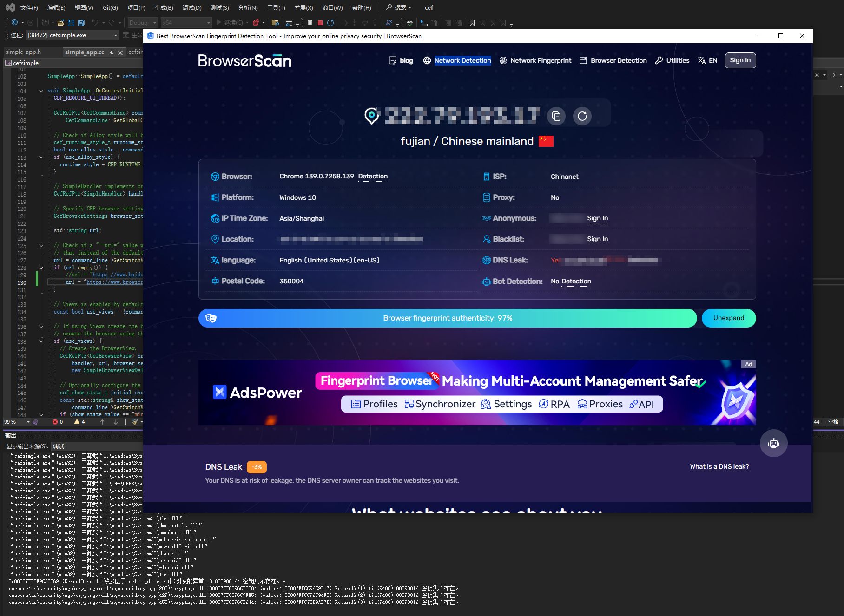Open the Git(G) menu
Image resolution: width=844 pixels, height=616 pixels.
[110, 7]
